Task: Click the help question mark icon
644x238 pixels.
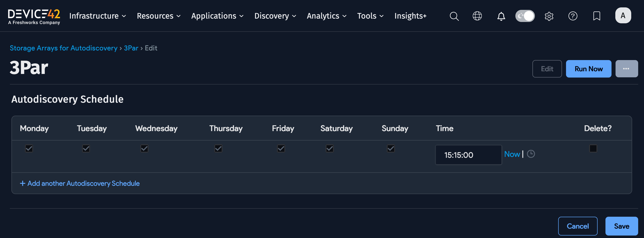Action: point(573,16)
